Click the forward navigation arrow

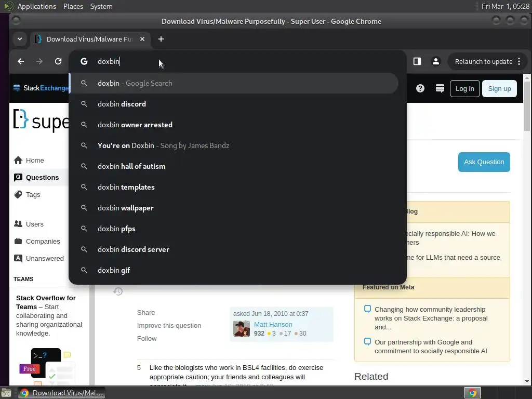pyautogui.click(x=39, y=61)
